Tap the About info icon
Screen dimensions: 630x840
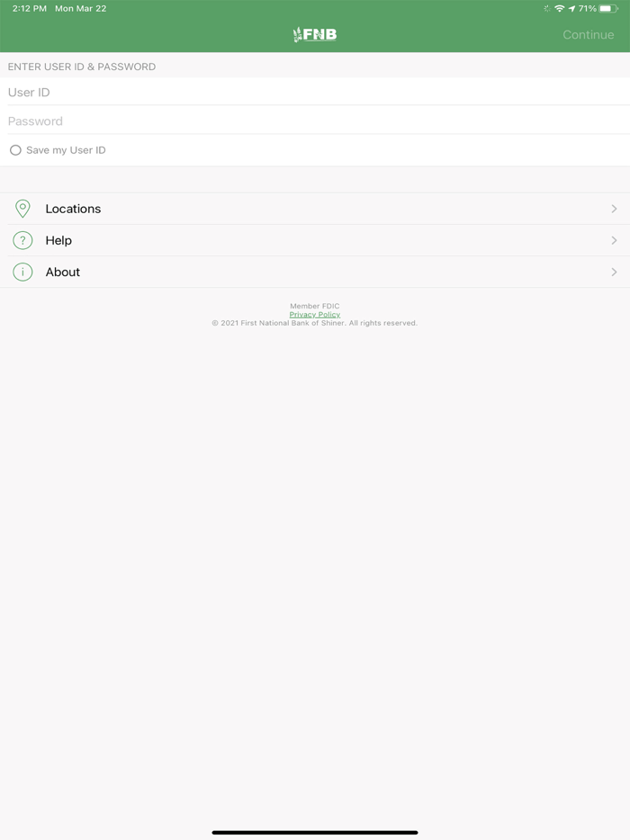pos(22,273)
